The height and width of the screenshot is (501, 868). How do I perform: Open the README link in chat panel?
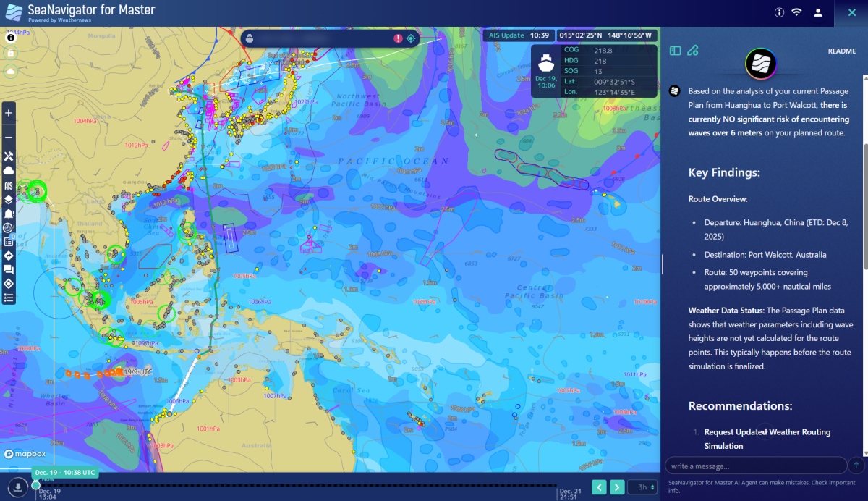841,51
